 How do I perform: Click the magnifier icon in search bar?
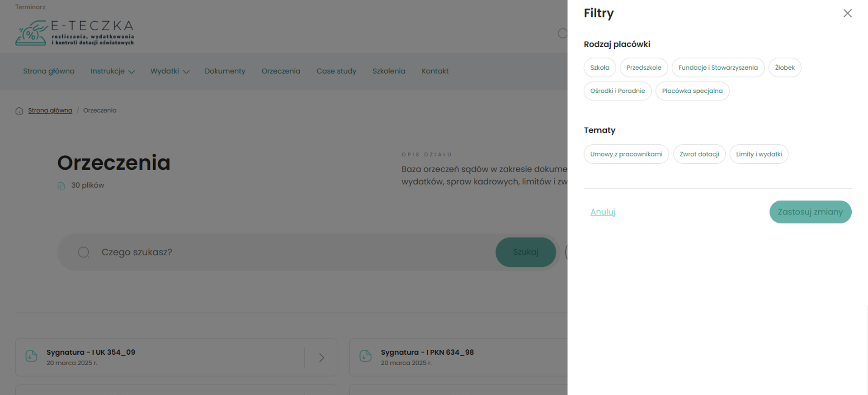point(84,252)
